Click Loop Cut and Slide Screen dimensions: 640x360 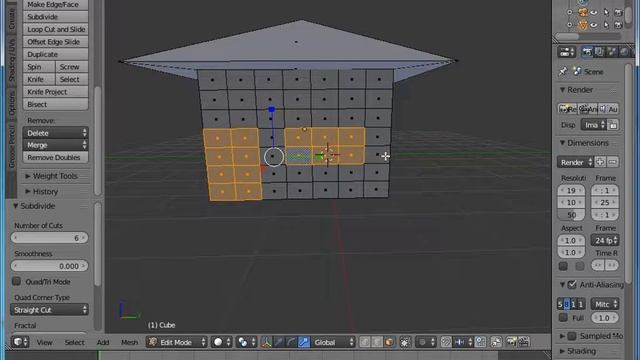56,29
